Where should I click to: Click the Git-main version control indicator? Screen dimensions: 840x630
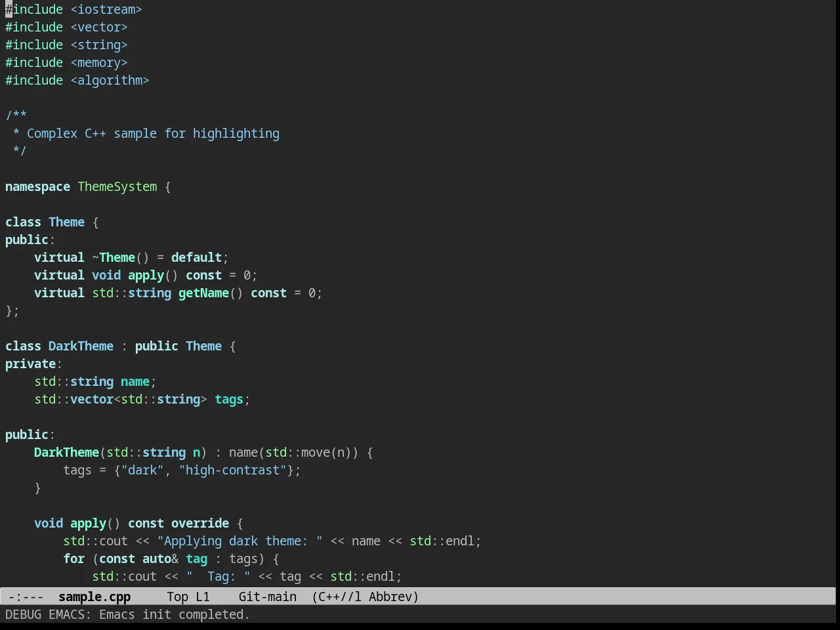(268, 597)
